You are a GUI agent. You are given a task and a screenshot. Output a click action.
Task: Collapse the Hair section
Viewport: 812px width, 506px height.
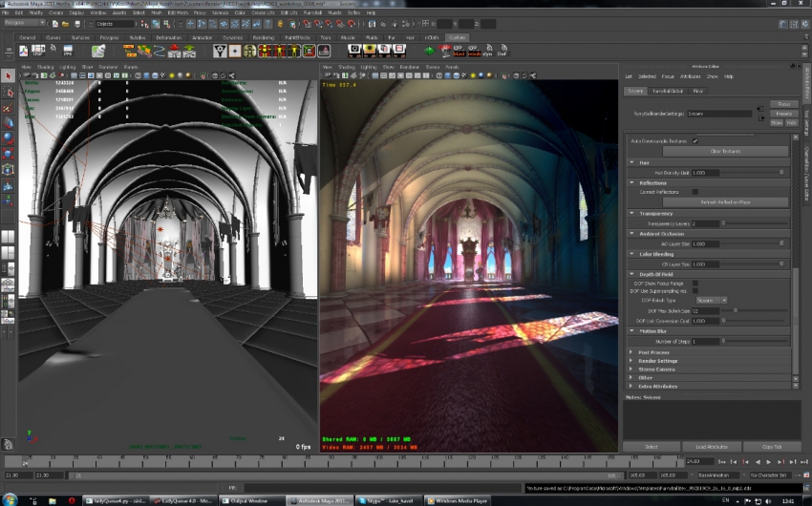632,162
